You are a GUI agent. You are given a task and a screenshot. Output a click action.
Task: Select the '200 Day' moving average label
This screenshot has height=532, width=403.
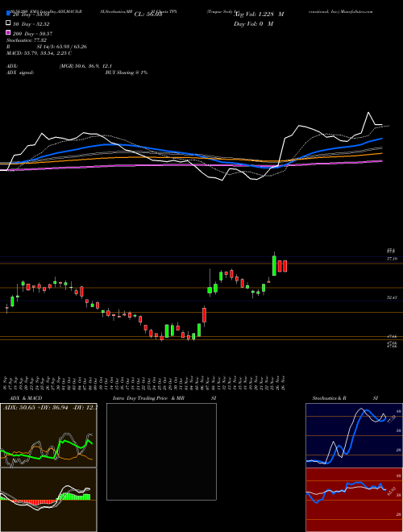click(33, 34)
